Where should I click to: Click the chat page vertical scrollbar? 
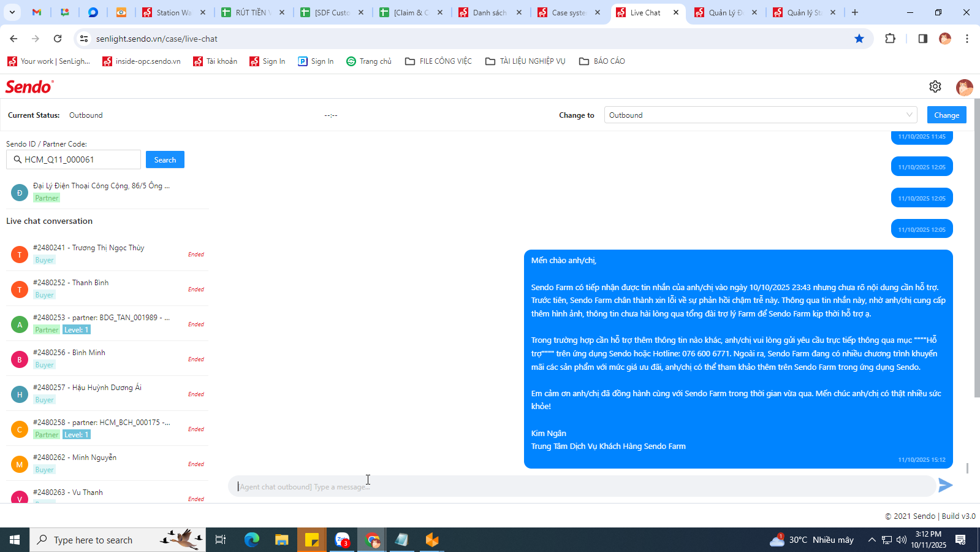(977, 248)
